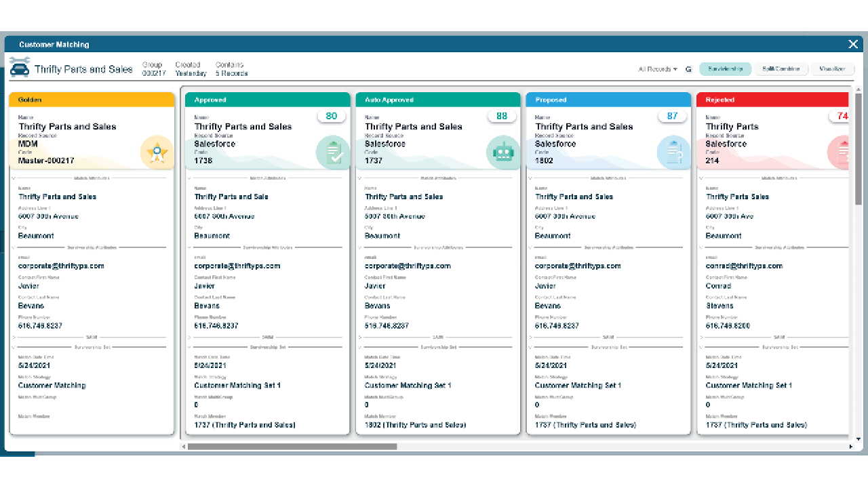Collapse Match Attributes in Auto Approved card
This screenshot has height=488, width=868.
click(360, 178)
